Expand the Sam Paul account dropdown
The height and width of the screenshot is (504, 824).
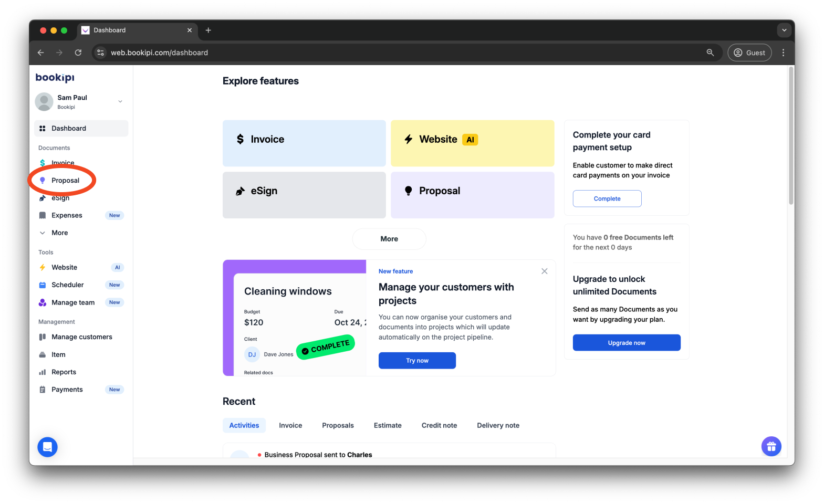[x=120, y=102]
